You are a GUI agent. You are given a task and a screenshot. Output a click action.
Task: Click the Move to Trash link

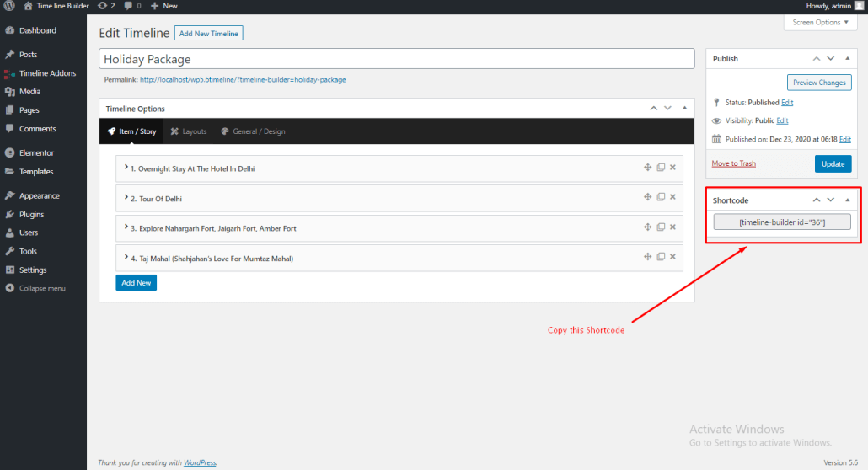click(x=733, y=163)
